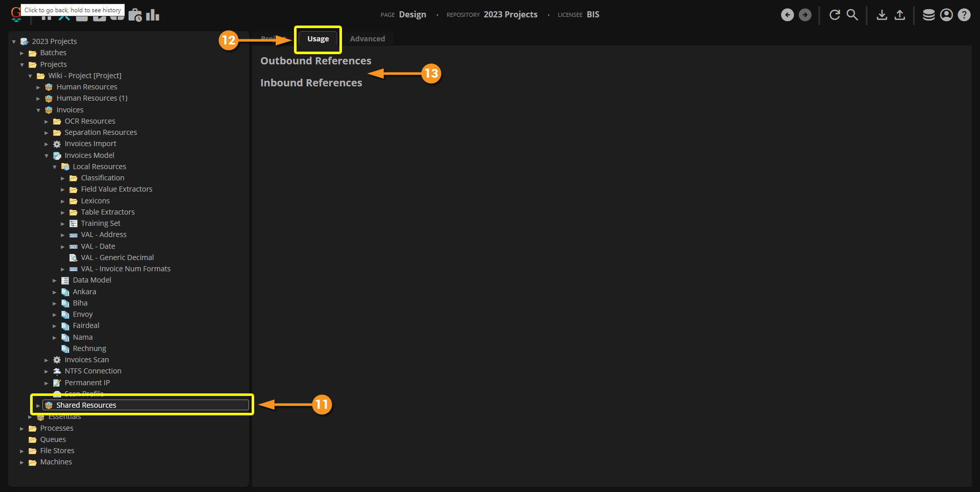
Task: Open the bar chart stats page icon
Action: (x=153, y=15)
